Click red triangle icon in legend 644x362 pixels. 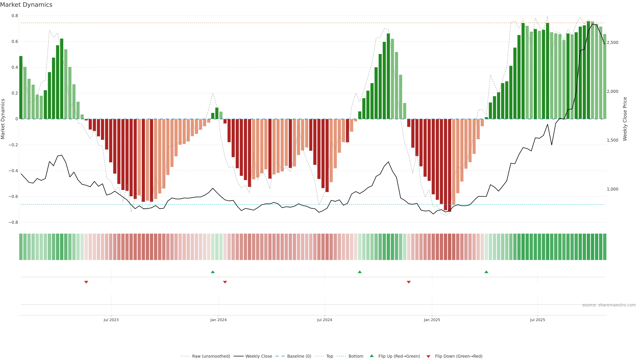[x=428, y=356]
